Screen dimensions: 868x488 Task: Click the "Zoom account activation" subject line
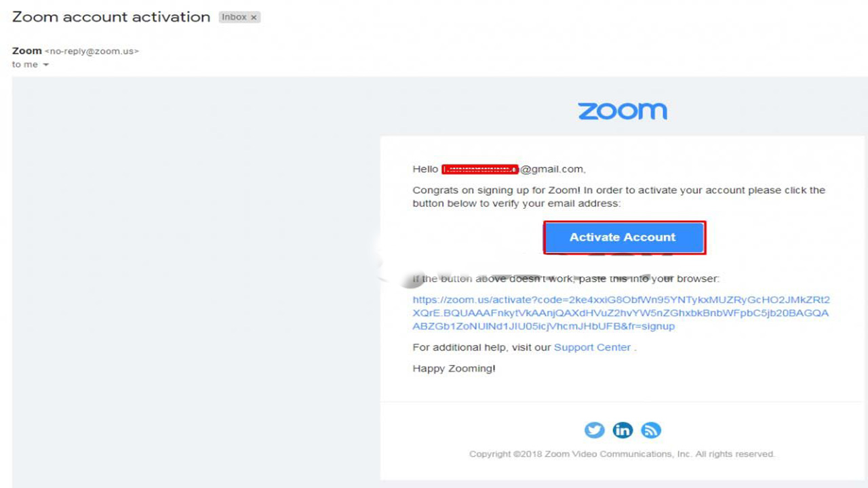point(111,17)
